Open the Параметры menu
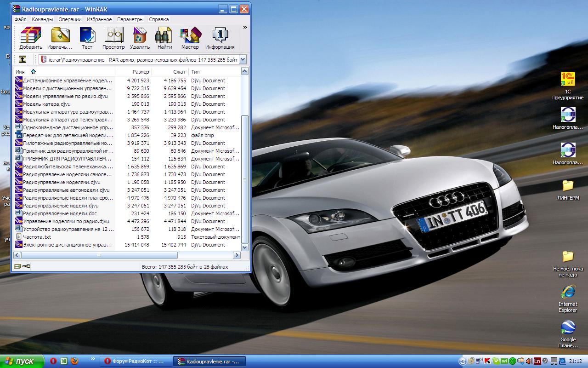 [130, 19]
